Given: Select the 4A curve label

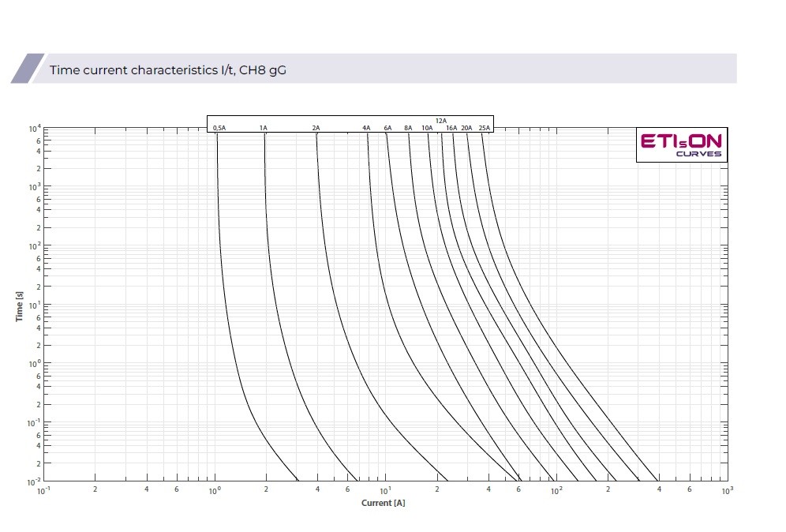Looking at the screenshot, I should coord(366,128).
